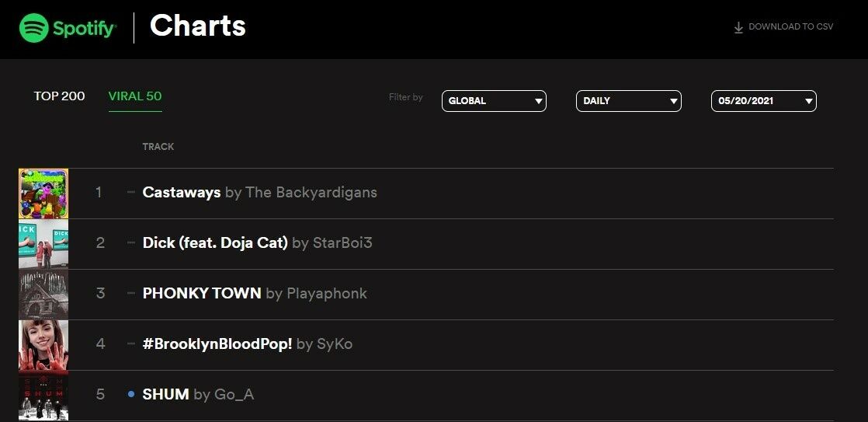Click the Spotify logo icon
The width and height of the screenshot is (868, 422).
click(x=33, y=28)
